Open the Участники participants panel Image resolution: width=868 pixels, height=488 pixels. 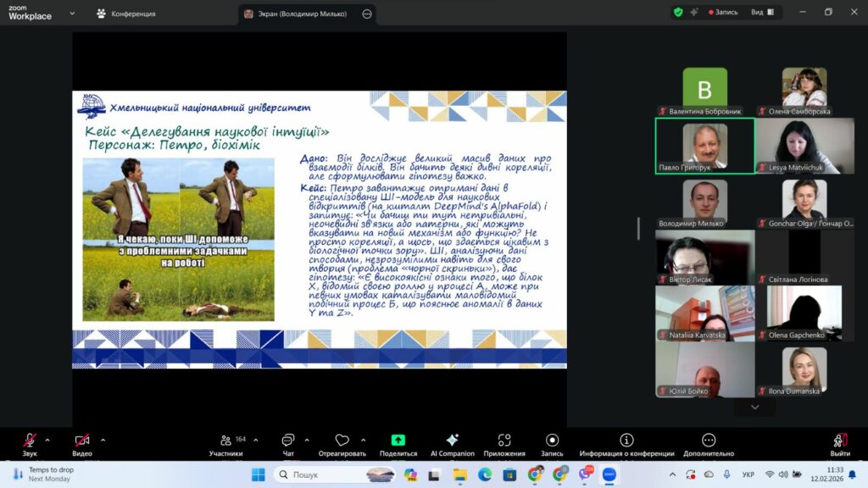(226, 445)
